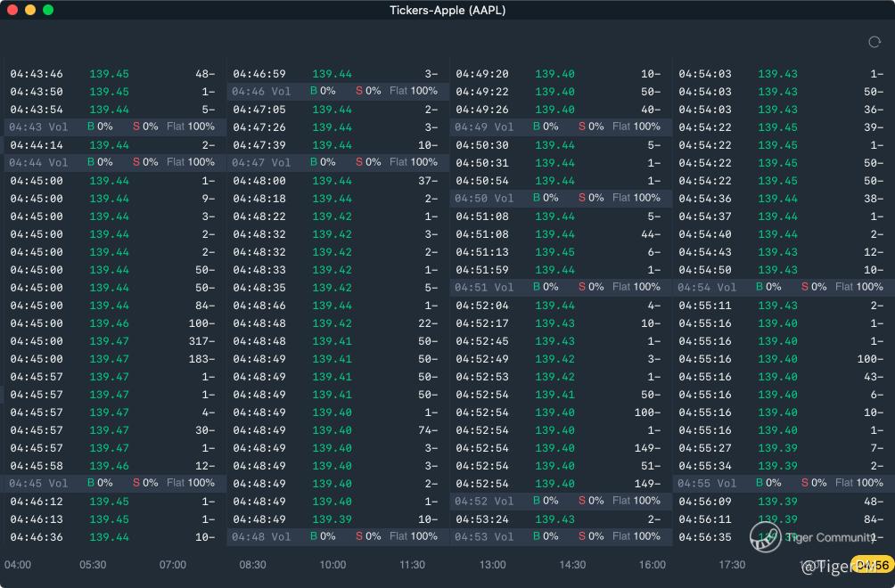The image size is (895, 588).
Task: Select the 04:45 Vol summary row
Action: point(115,483)
